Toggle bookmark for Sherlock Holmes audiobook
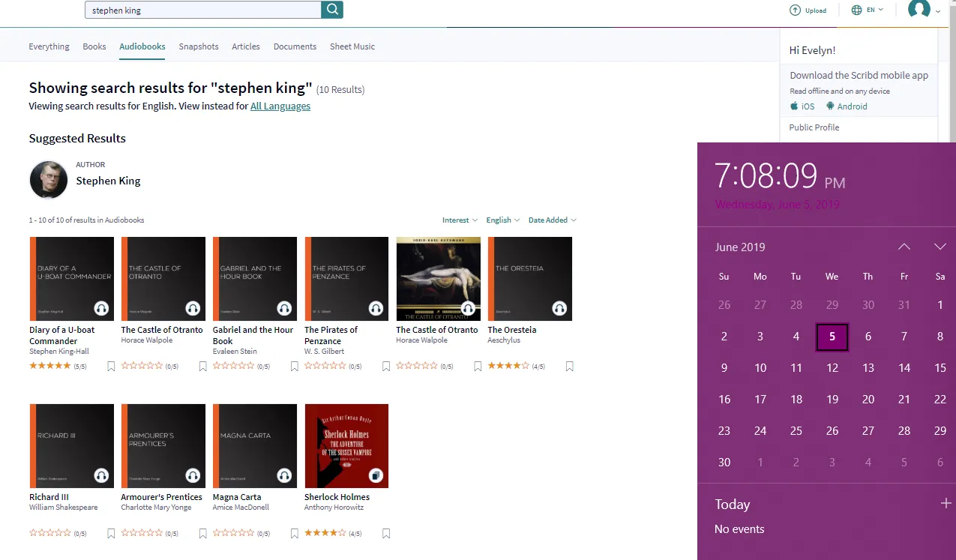 [386, 534]
